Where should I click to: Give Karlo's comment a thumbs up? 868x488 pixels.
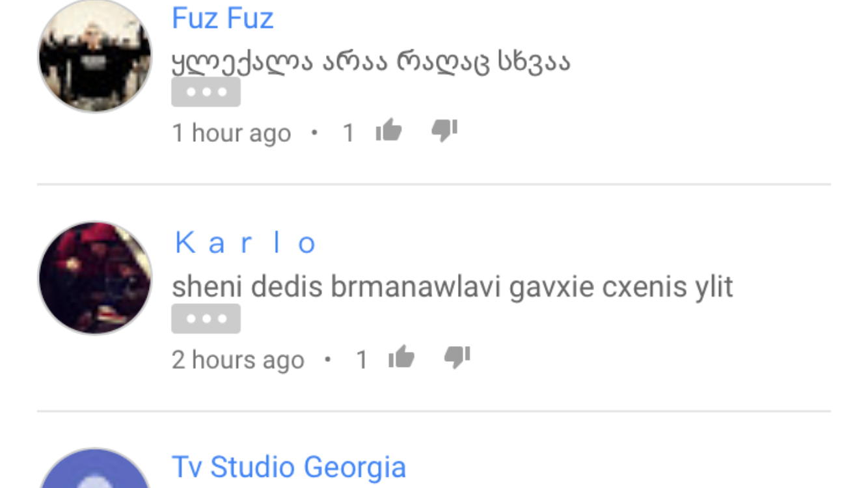point(401,358)
